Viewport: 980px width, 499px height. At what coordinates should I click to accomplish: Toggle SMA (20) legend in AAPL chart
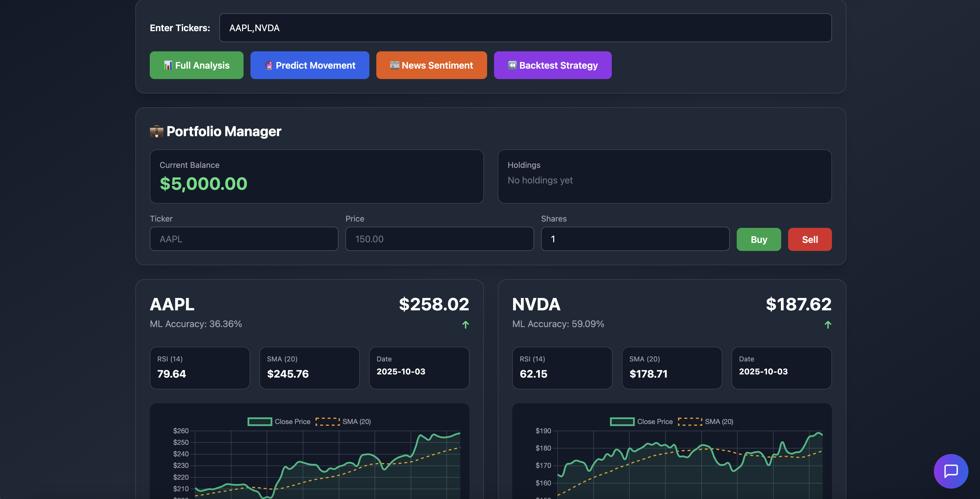point(343,421)
